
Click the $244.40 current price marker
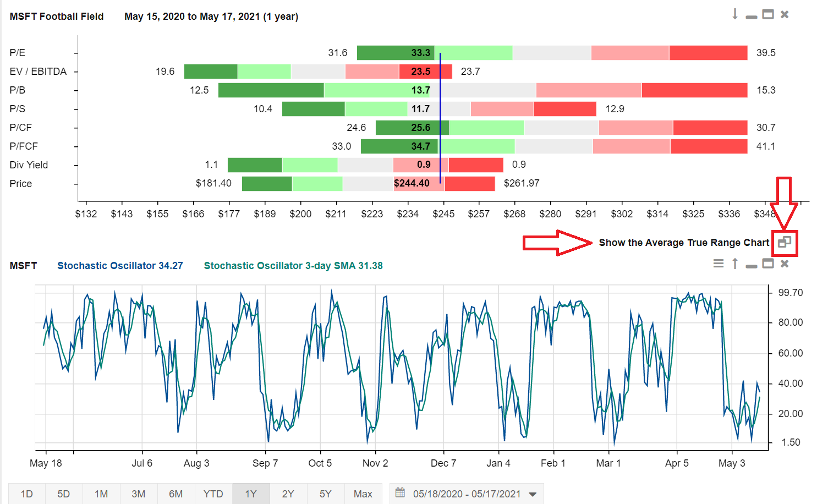pyautogui.click(x=412, y=183)
